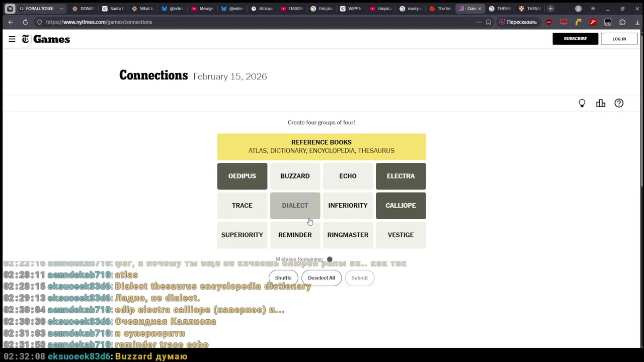This screenshot has height=362, width=644.
Task: Click the chat message Buzzard думаю
Action: (151, 356)
